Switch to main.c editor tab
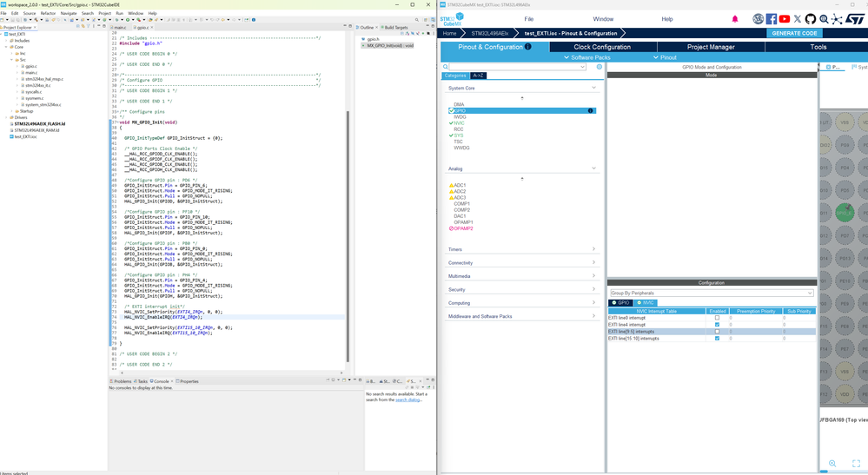The width and height of the screenshot is (868, 475). tap(120, 27)
